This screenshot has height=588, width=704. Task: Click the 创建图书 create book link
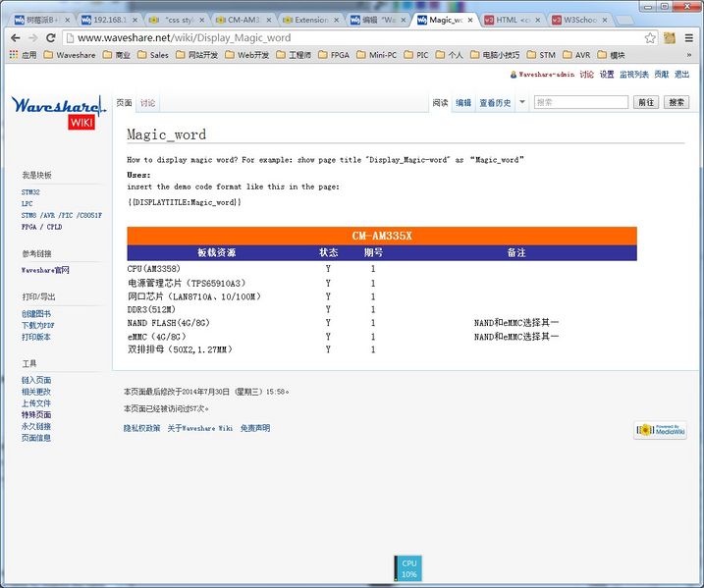(36, 314)
